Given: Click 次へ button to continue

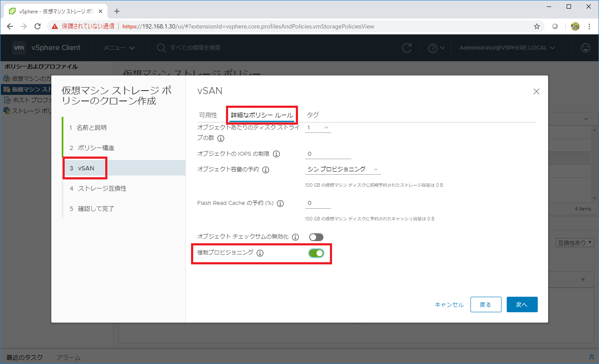Looking at the screenshot, I should click(522, 304).
